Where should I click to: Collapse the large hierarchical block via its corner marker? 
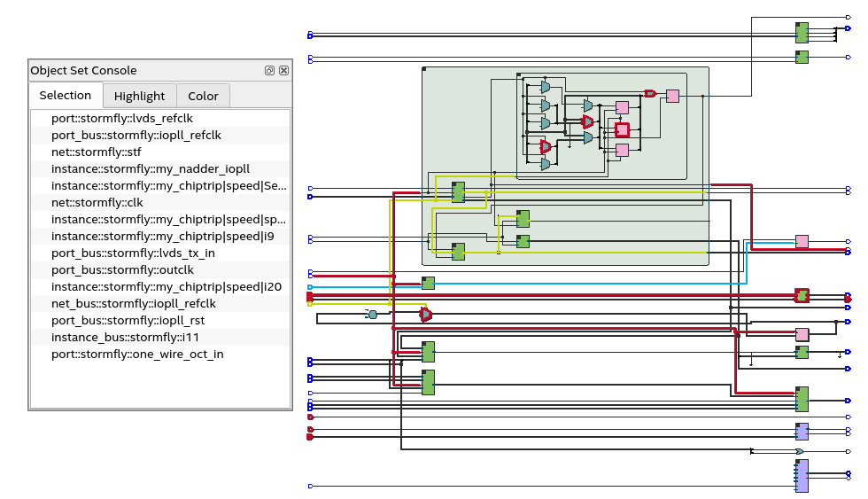(x=424, y=69)
